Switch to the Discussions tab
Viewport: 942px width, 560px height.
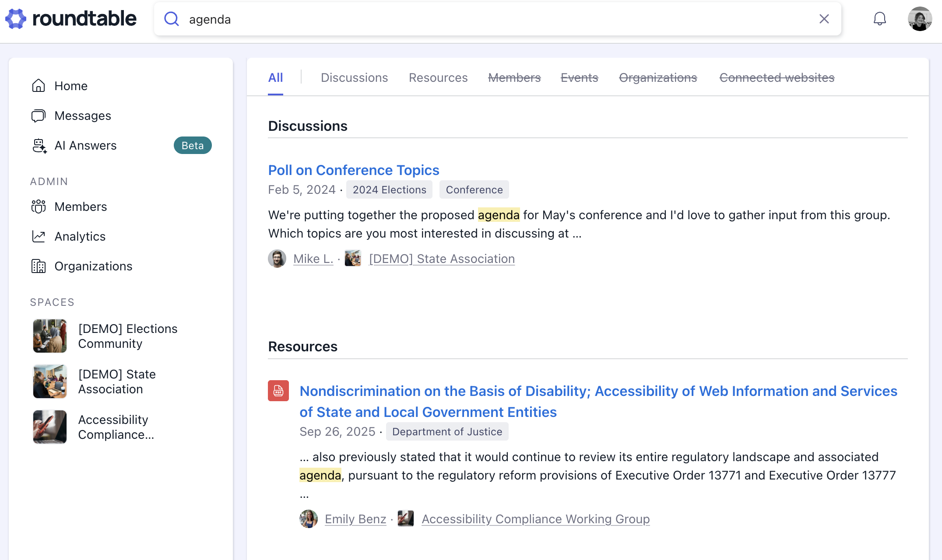(x=354, y=77)
